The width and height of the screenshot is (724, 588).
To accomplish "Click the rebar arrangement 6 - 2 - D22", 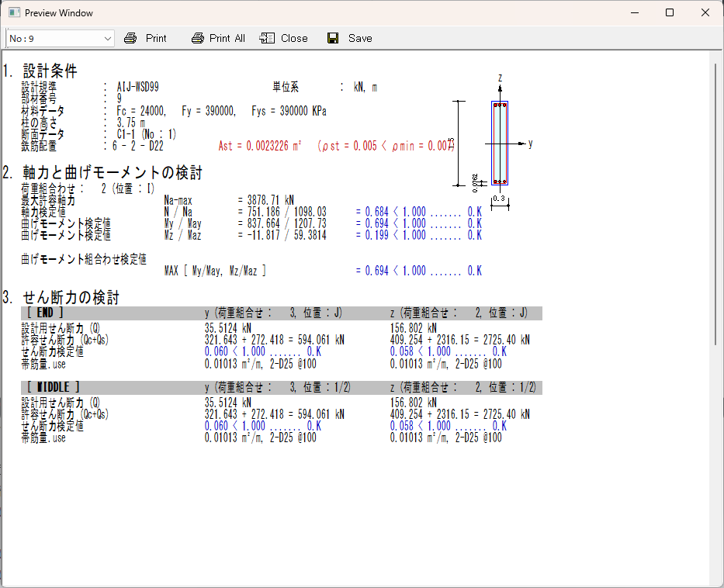I will 138,146.
